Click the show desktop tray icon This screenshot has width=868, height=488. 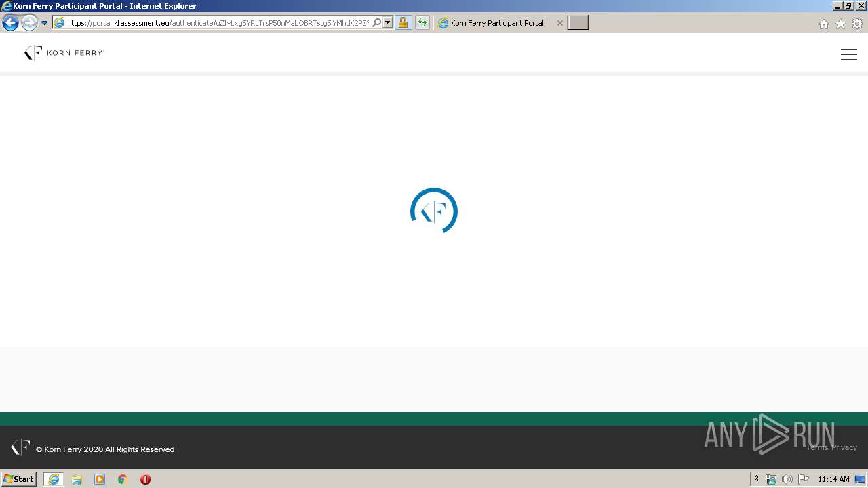pos(861,479)
